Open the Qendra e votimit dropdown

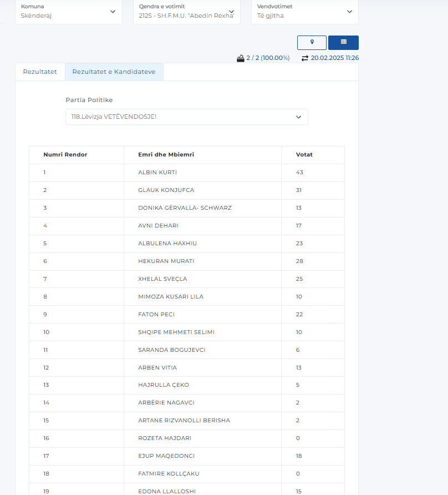click(x=186, y=12)
